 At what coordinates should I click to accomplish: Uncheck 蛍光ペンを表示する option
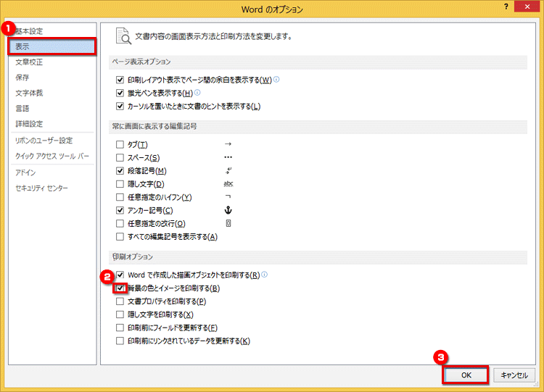click(x=120, y=93)
